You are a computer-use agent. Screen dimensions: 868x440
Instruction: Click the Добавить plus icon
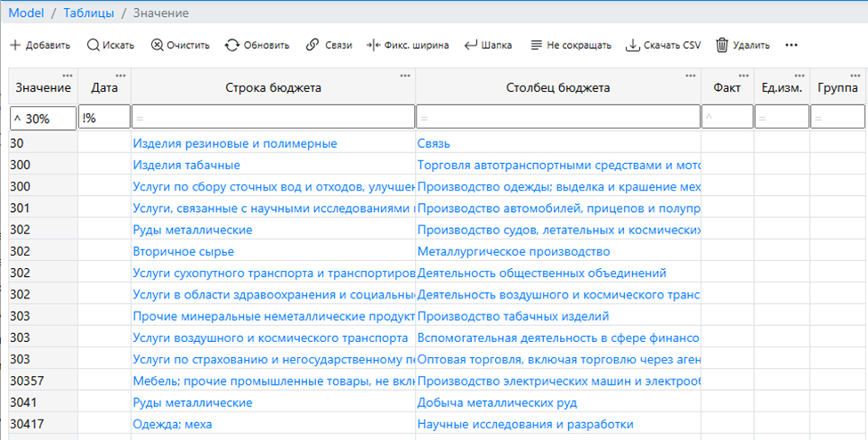tap(15, 45)
